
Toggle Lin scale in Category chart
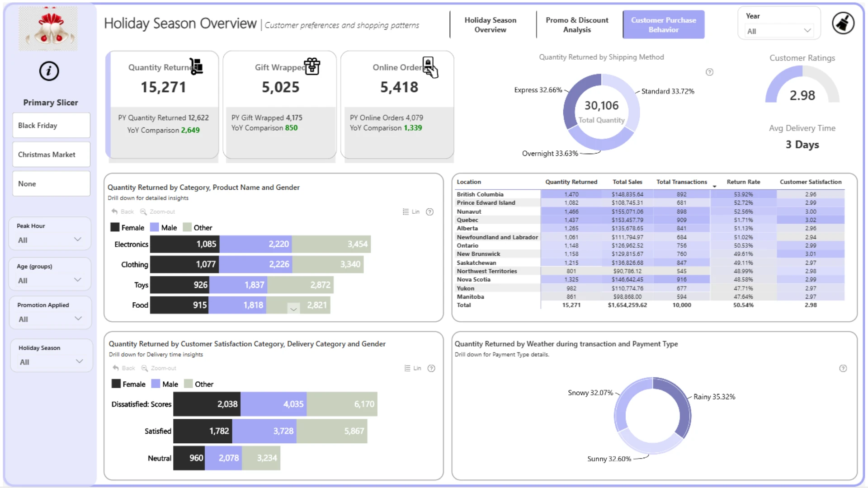[411, 212]
